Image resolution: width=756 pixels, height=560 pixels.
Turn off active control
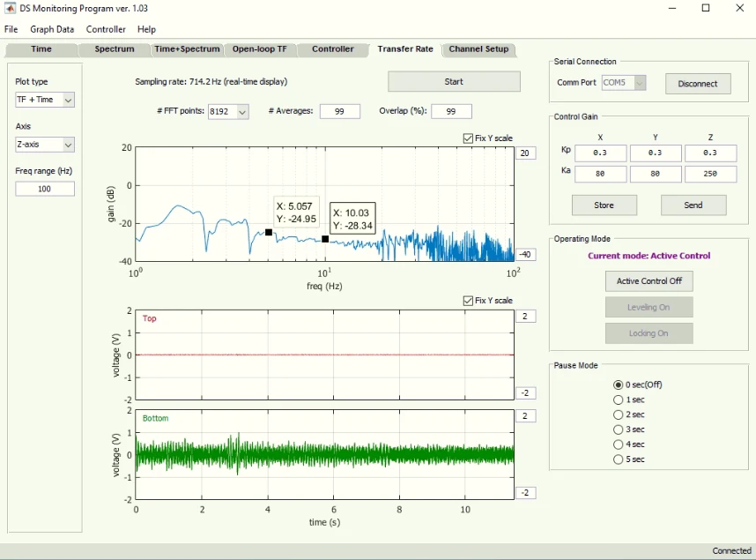[649, 281]
